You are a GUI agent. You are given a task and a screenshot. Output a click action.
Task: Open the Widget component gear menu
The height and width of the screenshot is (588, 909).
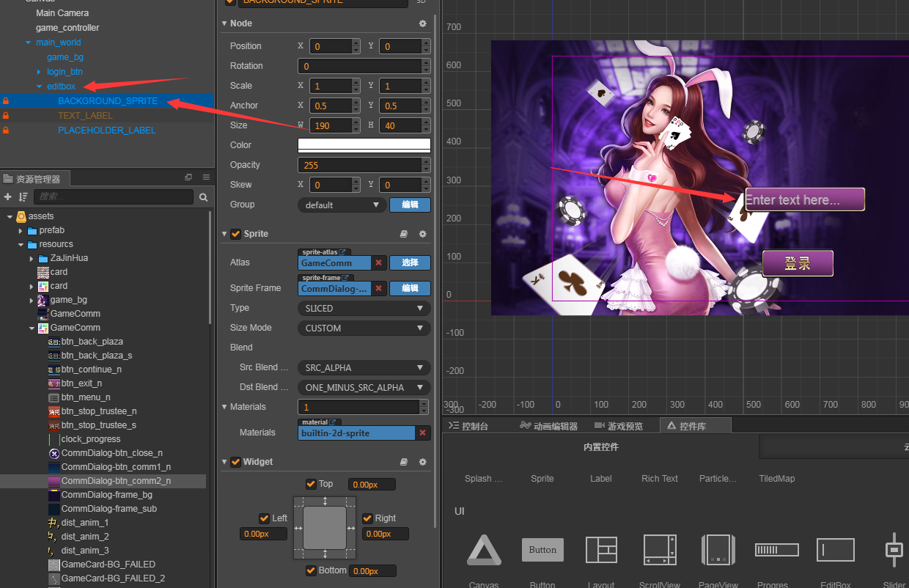tap(422, 462)
